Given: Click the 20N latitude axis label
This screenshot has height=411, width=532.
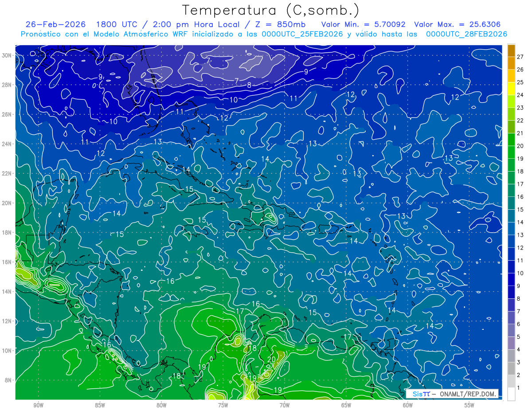Looking at the screenshot, I should click(8, 203).
